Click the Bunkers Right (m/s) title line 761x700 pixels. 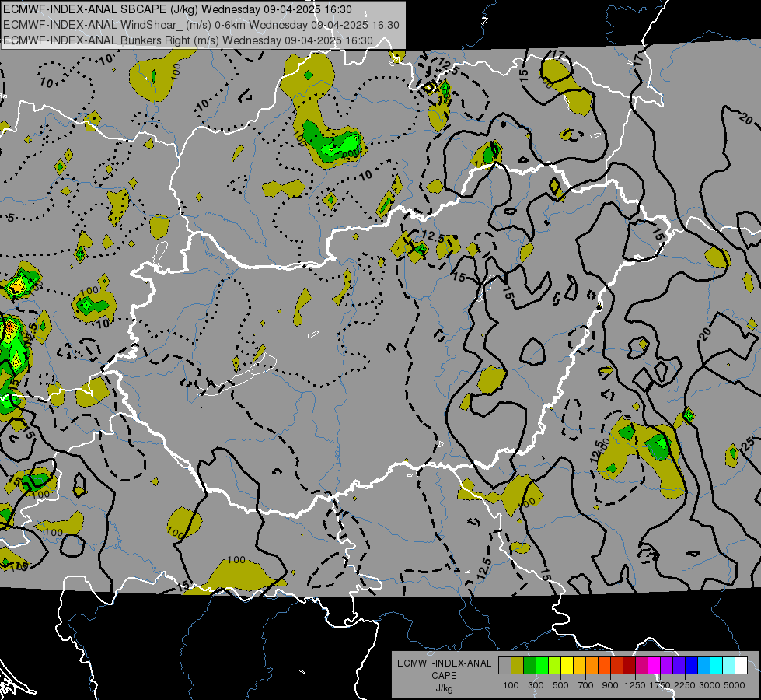(188, 40)
